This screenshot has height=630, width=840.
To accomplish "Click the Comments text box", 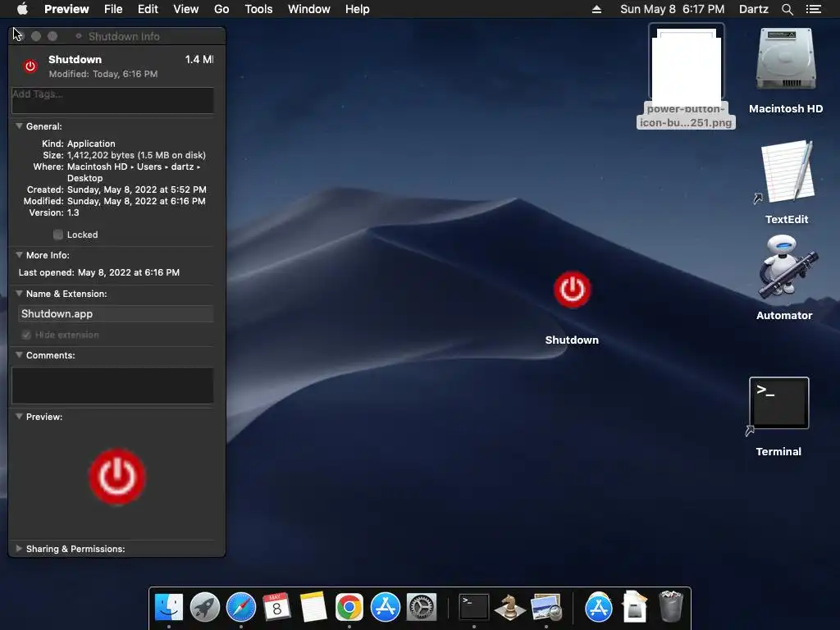I will (112, 386).
